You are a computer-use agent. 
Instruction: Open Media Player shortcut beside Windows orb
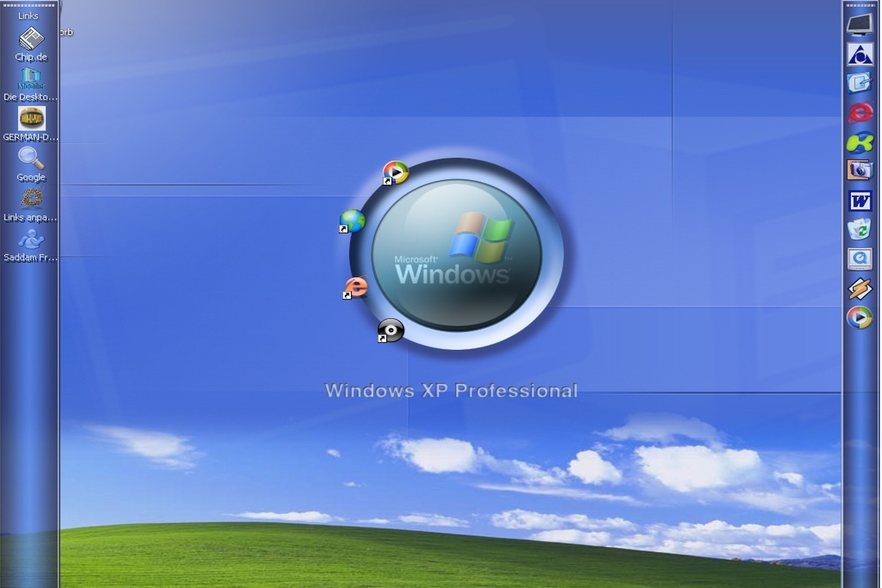[x=395, y=173]
